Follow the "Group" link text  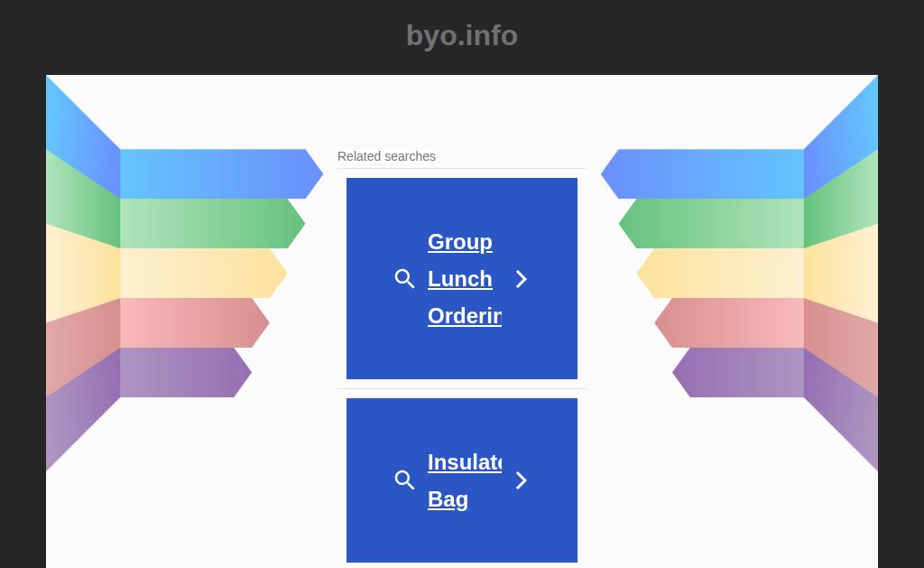pyautogui.click(x=460, y=242)
